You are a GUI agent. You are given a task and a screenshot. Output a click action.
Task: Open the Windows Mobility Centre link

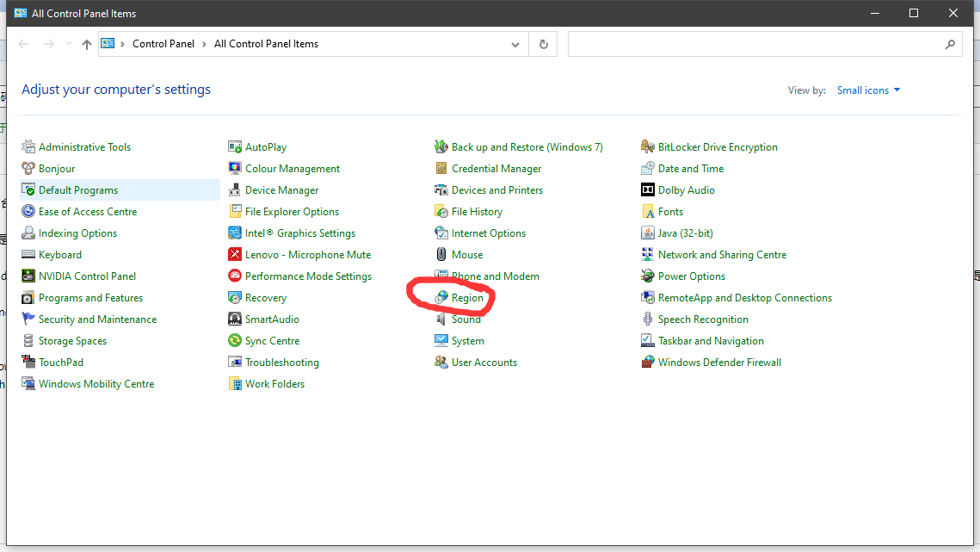(x=96, y=384)
